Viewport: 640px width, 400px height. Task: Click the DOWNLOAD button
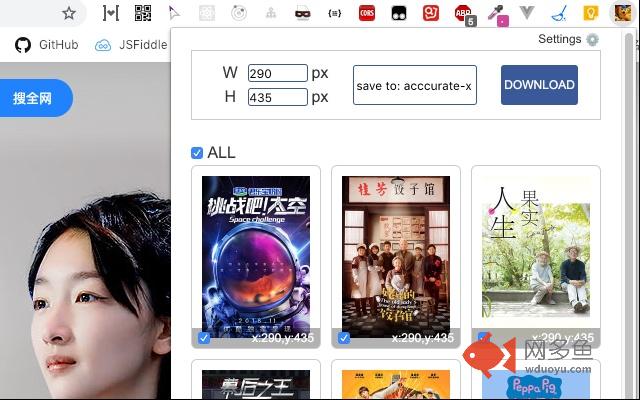(x=539, y=85)
